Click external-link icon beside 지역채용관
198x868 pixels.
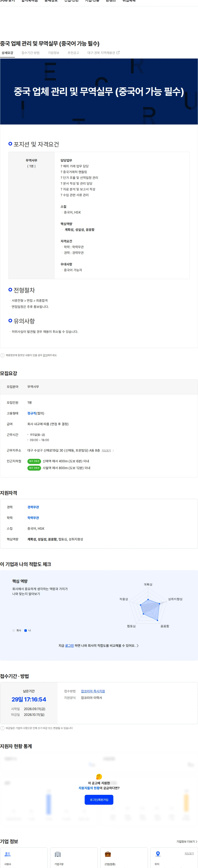click(x=118, y=53)
